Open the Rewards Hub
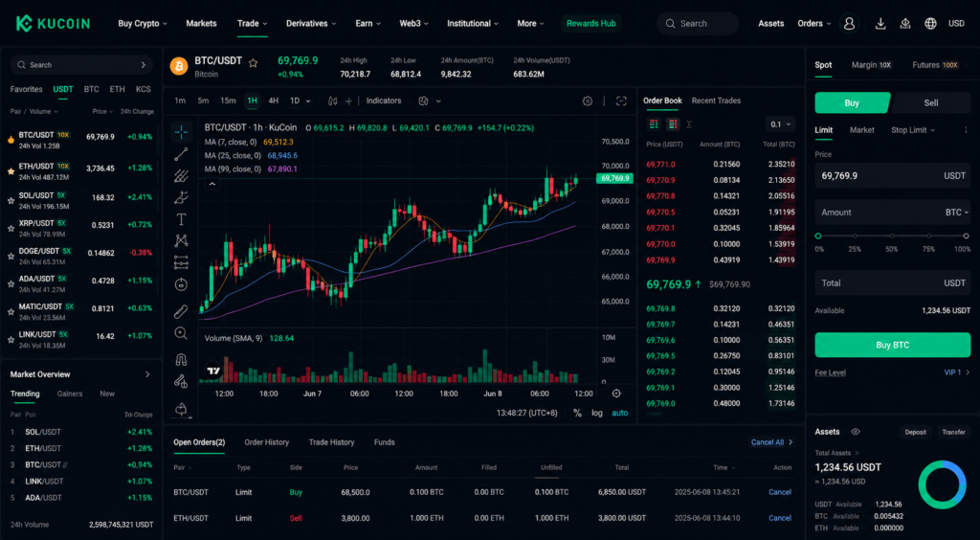The width and height of the screenshot is (980, 540). click(x=591, y=23)
